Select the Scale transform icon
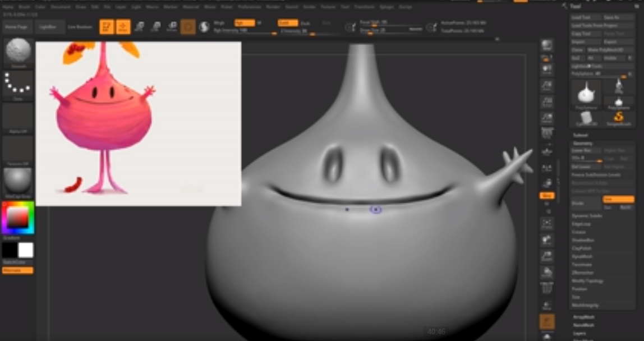 click(x=156, y=27)
